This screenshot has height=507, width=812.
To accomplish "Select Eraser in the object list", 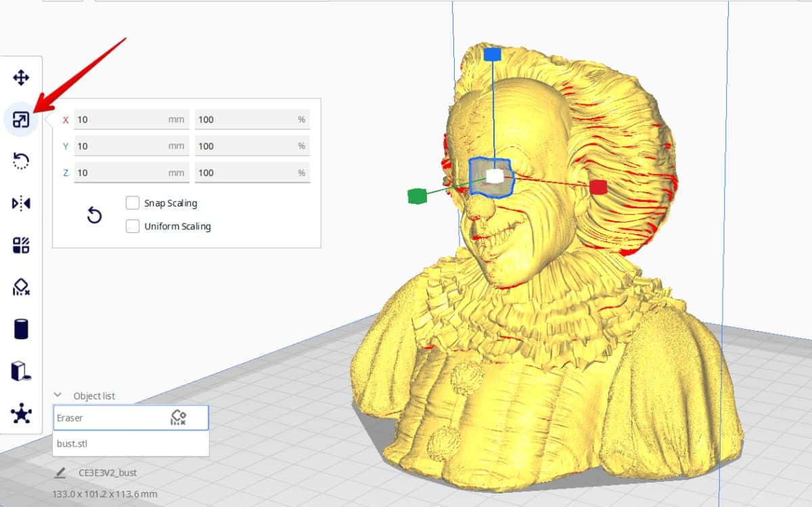I will (131, 418).
